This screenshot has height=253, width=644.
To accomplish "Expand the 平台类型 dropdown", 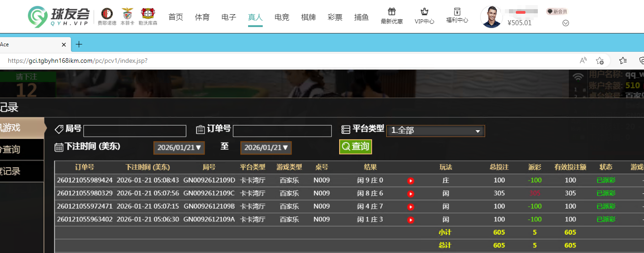I will pyautogui.click(x=435, y=131).
